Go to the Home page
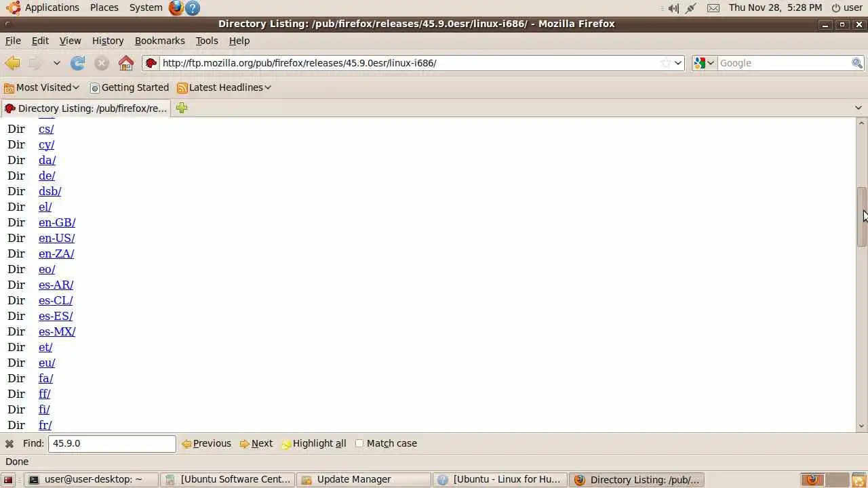The image size is (868, 488). coord(126,63)
